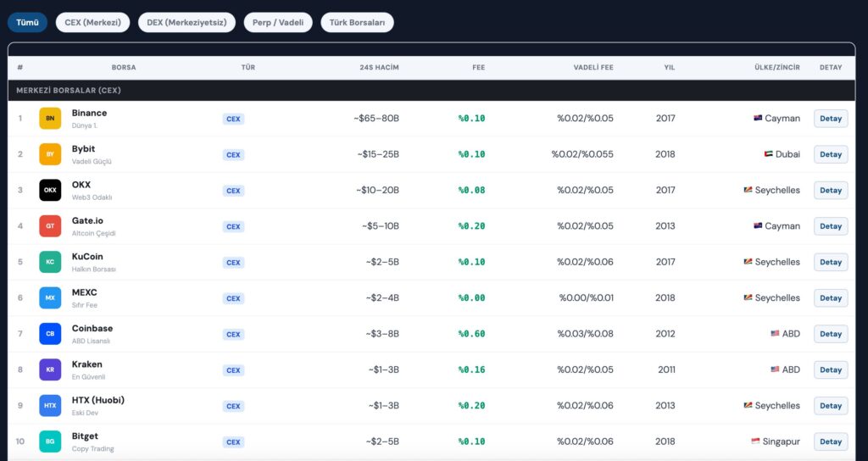The height and width of the screenshot is (461, 868).
Task: Click the Binance BN logo icon
Action: click(50, 119)
